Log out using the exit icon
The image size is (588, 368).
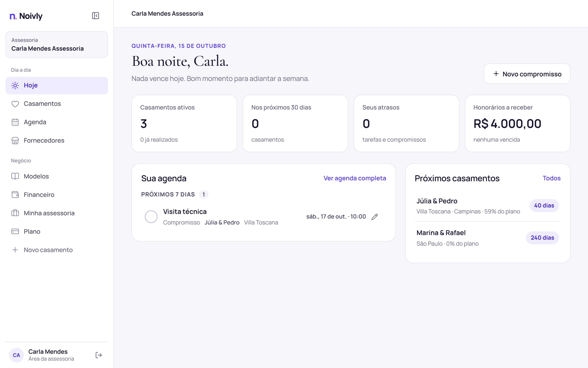click(99, 355)
